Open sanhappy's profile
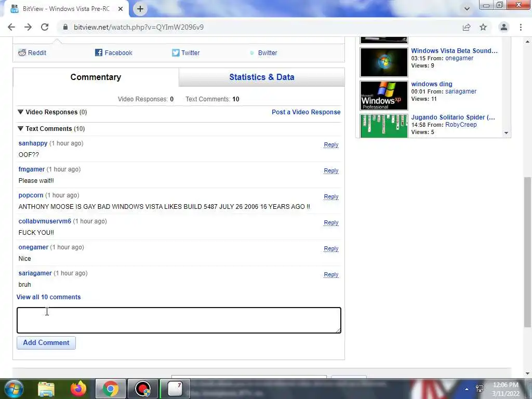This screenshot has width=532, height=399. pos(33,143)
